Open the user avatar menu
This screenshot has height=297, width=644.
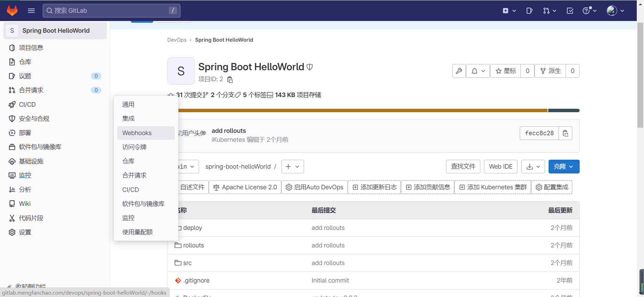(615, 11)
